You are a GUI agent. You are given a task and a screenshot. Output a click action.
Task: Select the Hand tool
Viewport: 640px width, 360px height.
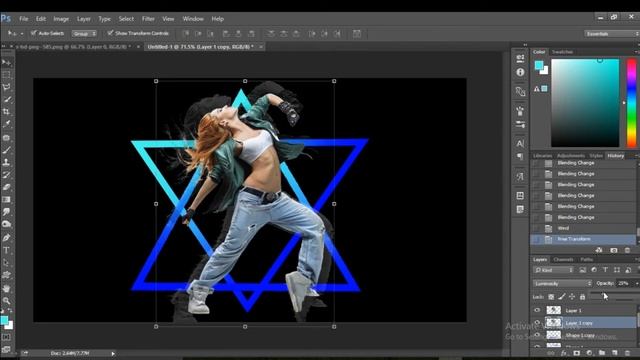7,289
